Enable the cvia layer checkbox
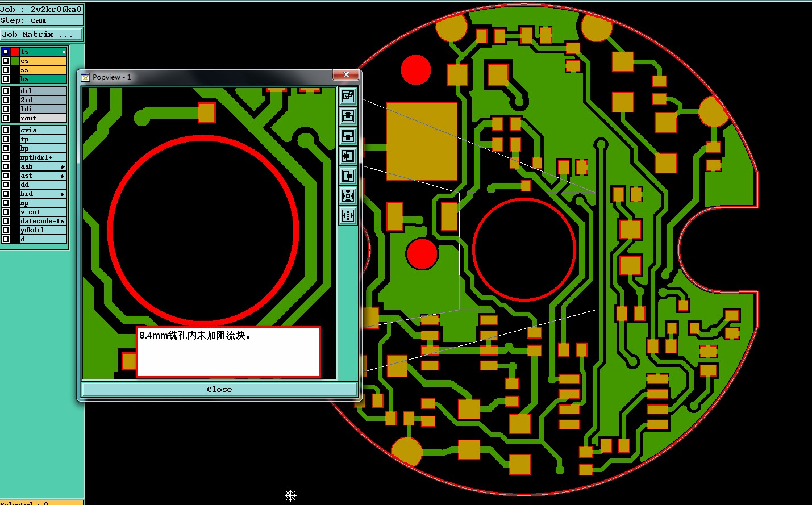The height and width of the screenshot is (505, 812). point(6,130)
